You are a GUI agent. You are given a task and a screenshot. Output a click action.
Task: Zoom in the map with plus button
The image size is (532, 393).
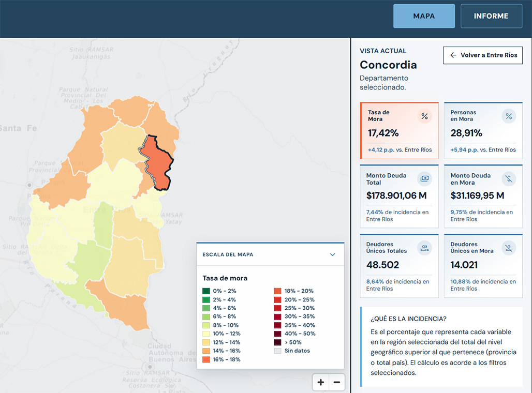pos(321,383)
